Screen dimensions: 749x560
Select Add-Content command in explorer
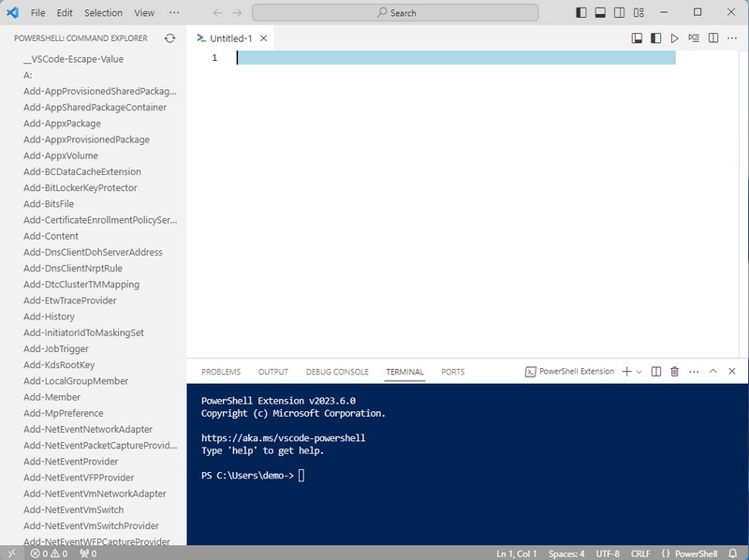coord(51,236)
